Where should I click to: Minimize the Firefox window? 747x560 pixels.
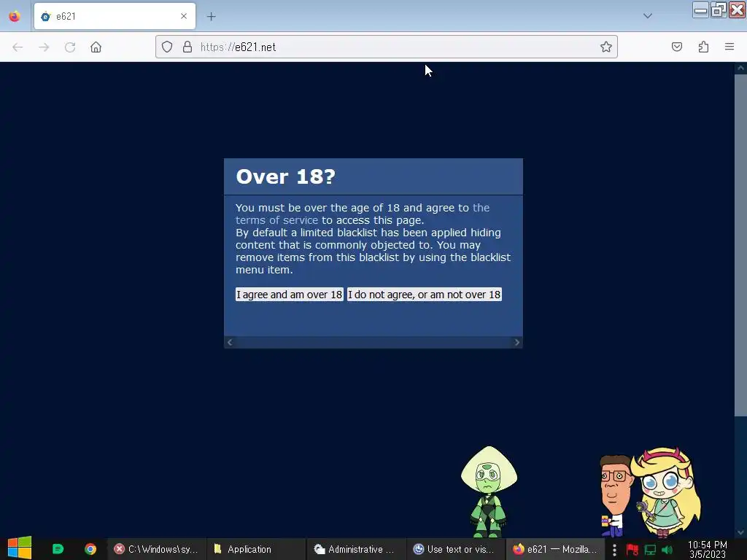(x=700, y=10)
